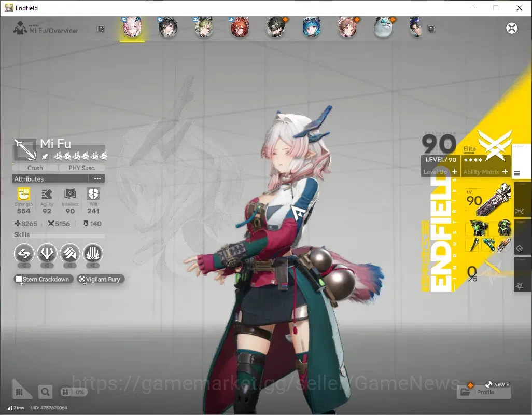The width and height of the screenshot is (532, 415).
Task: Open the first skill icon
Action: click(x=24, y=254)
